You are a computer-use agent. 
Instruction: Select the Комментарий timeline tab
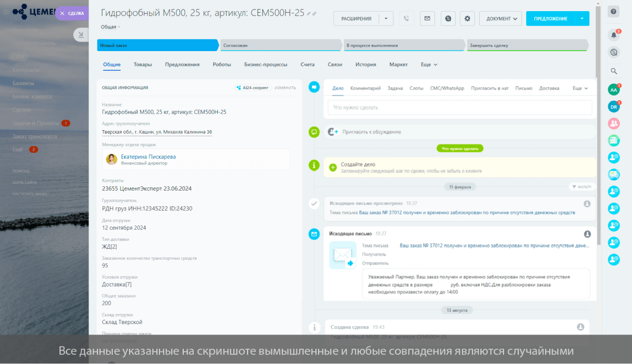(366, 88)
